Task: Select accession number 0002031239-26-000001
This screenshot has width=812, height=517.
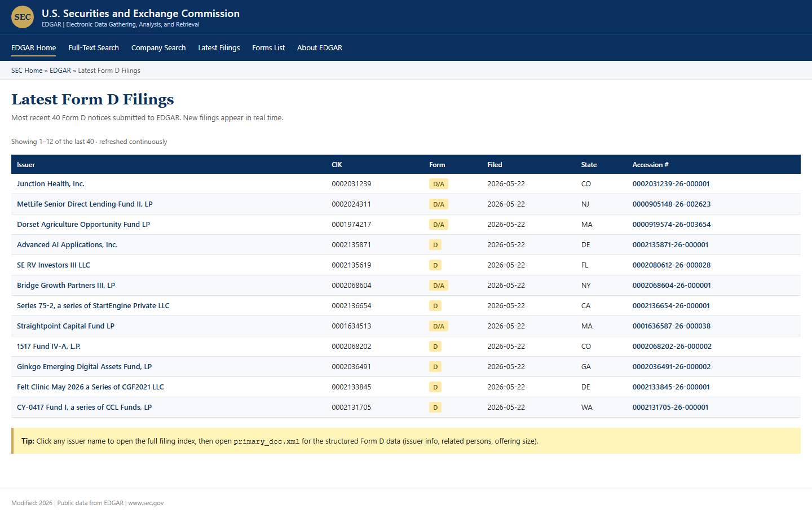Action: pos(671,184)
